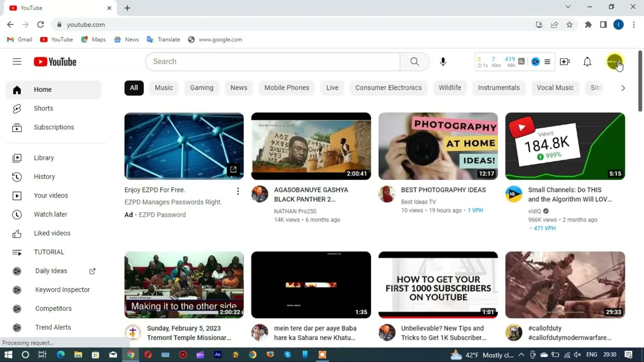Open the Black Panther video thumbnail
The image size is (644, 362).
[311, 146]
